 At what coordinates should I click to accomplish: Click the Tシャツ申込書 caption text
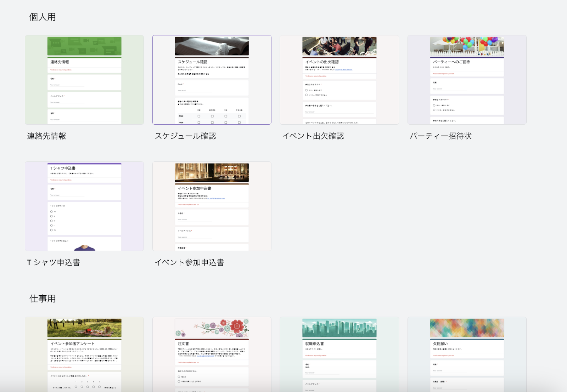point(54,262)
